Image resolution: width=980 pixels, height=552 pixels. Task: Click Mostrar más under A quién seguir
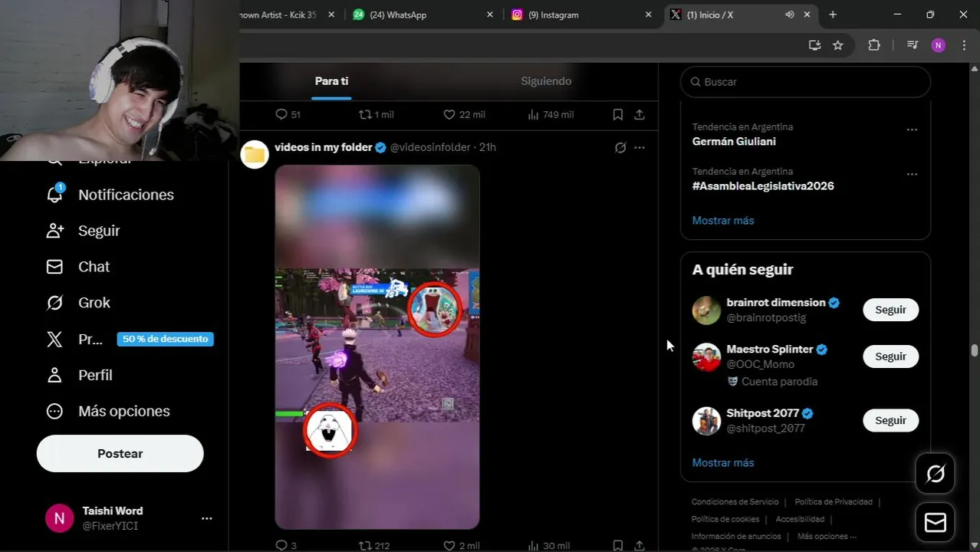723,463
